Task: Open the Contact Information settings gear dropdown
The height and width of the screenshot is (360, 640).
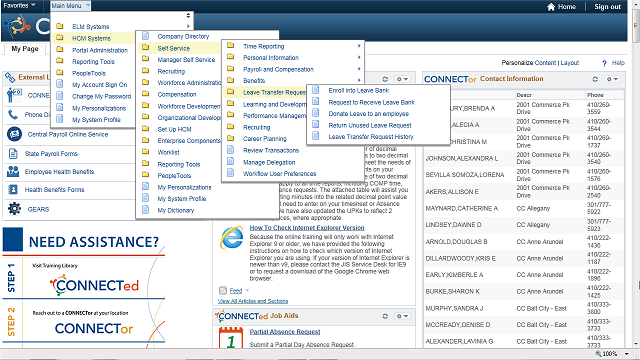Action: pyautogui.click(x=612, y=79)
